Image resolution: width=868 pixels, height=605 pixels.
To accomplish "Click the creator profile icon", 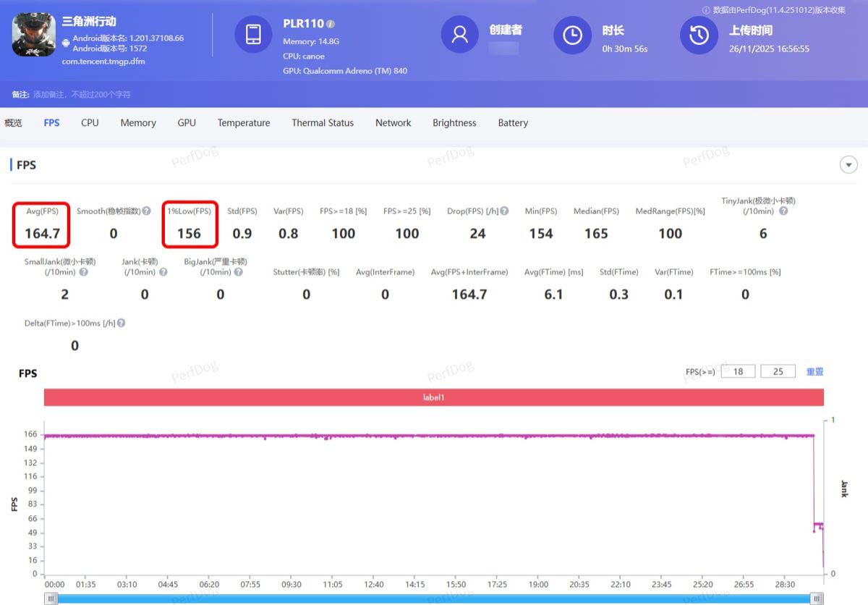I will tap(460, 35).
